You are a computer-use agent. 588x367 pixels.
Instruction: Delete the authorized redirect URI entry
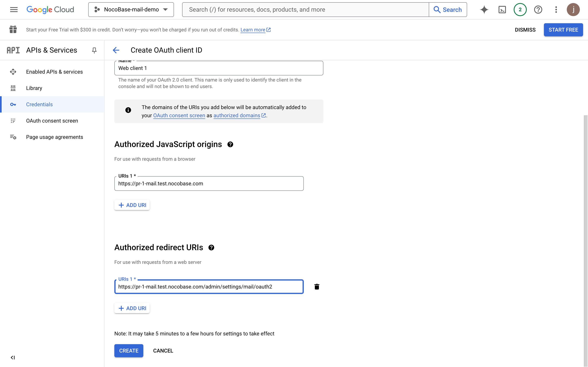pyautogui.click(x=317, y=287)
